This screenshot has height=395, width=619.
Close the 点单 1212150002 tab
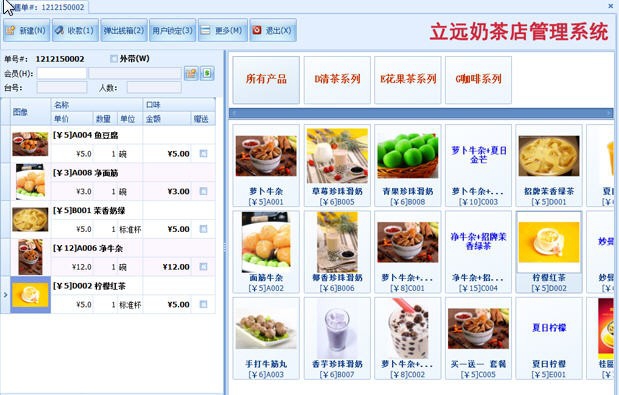tap(610, 6)
